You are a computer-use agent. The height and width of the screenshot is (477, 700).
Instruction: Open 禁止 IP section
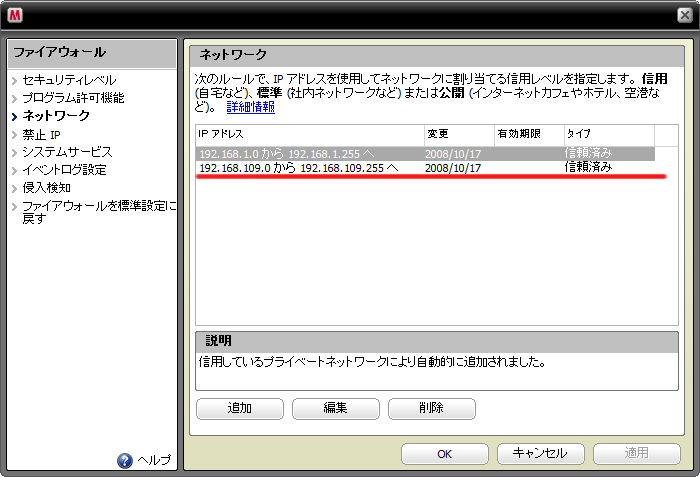pos(42,134)
